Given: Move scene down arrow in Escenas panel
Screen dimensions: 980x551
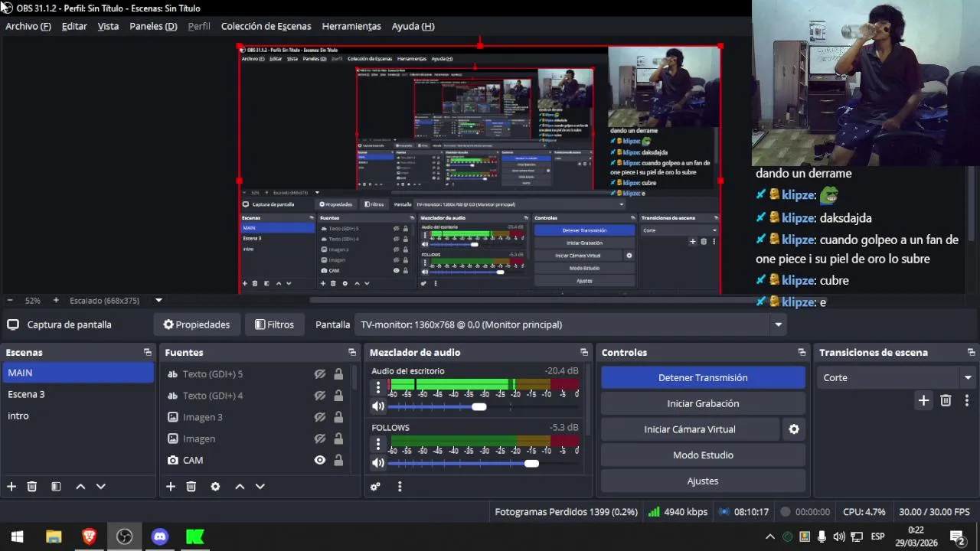Looking at the screenshot, I should pyautogui.click(x=100, y=487).
